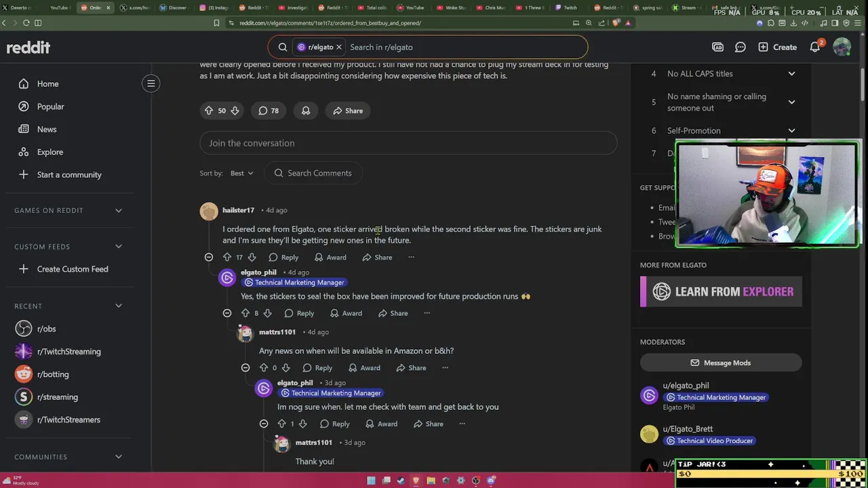
Task: Collapse the Recent section
Action: (x=118, y=306)
